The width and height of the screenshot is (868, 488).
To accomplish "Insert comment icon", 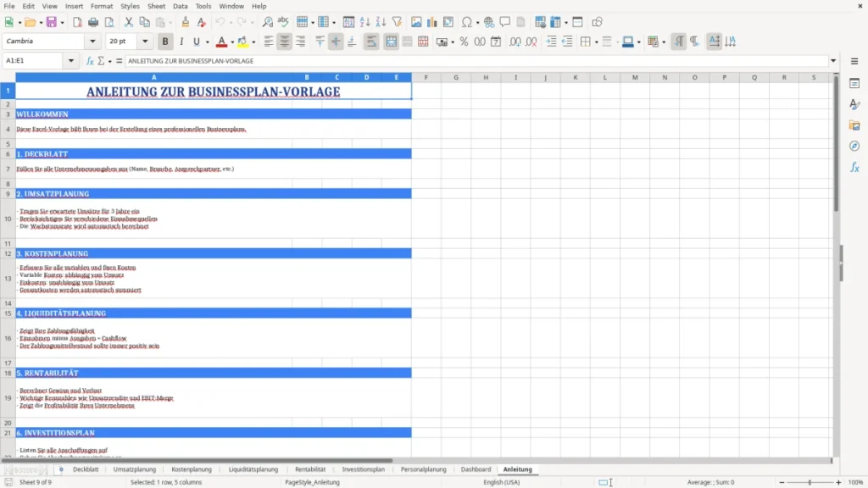I will (x=505, y=22).
